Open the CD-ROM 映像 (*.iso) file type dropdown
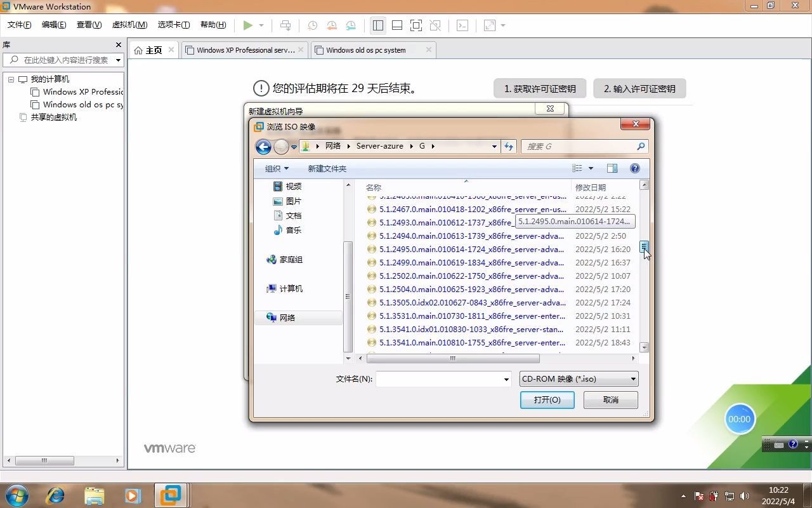 [x=579, y=379]
